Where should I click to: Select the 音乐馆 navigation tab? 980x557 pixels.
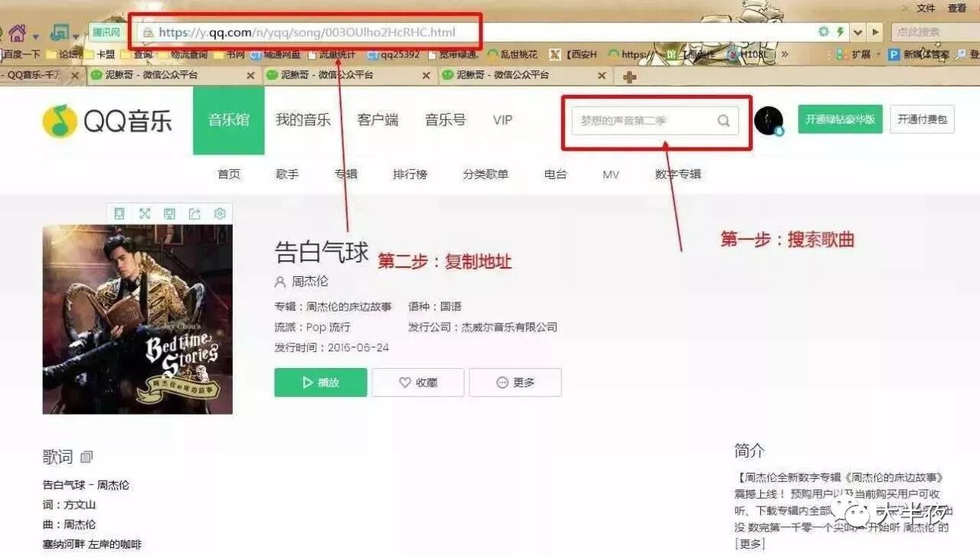[x=229, y=120]
